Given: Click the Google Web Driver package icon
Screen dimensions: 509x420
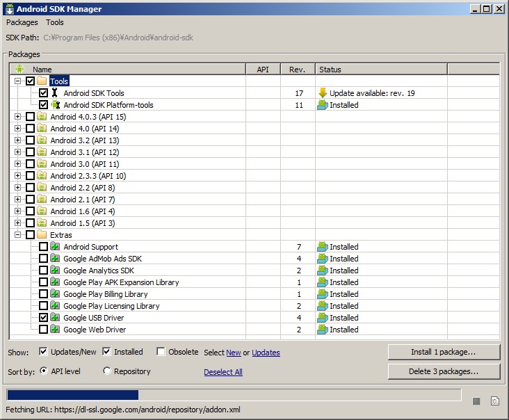Looking at the screenshot, I should coord(55,329).
